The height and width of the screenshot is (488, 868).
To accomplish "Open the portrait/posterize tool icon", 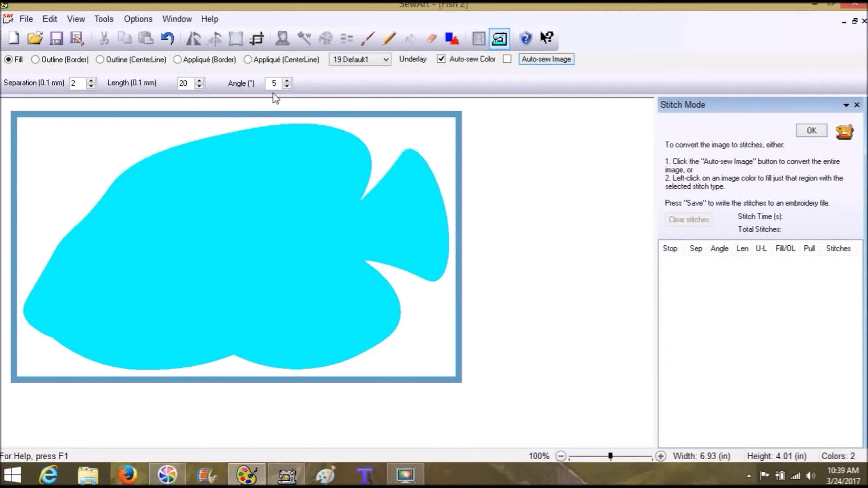I will [282, 38].
